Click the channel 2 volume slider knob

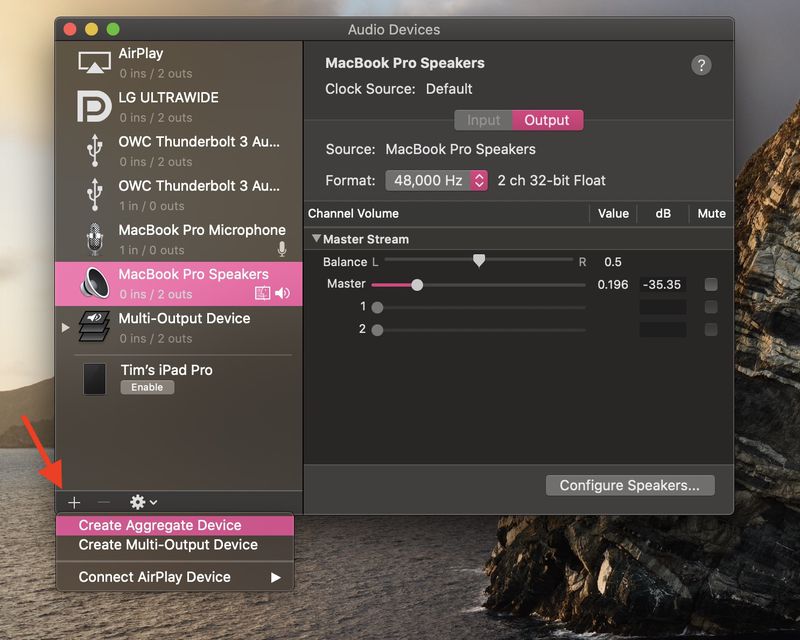[377, 330]
